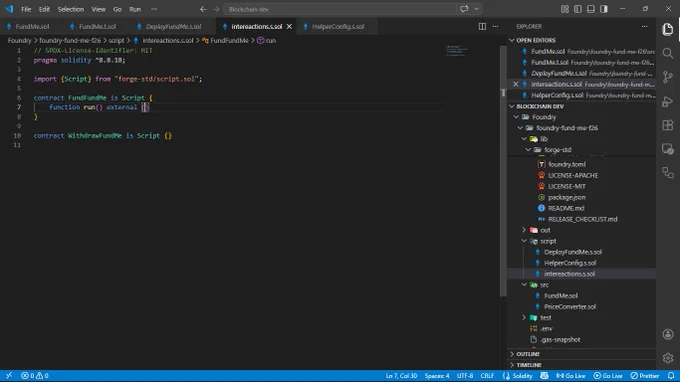Open the Run and Debug view
Image resolution: width=680 pixels, height=382 pixels.
pos(668,101)
